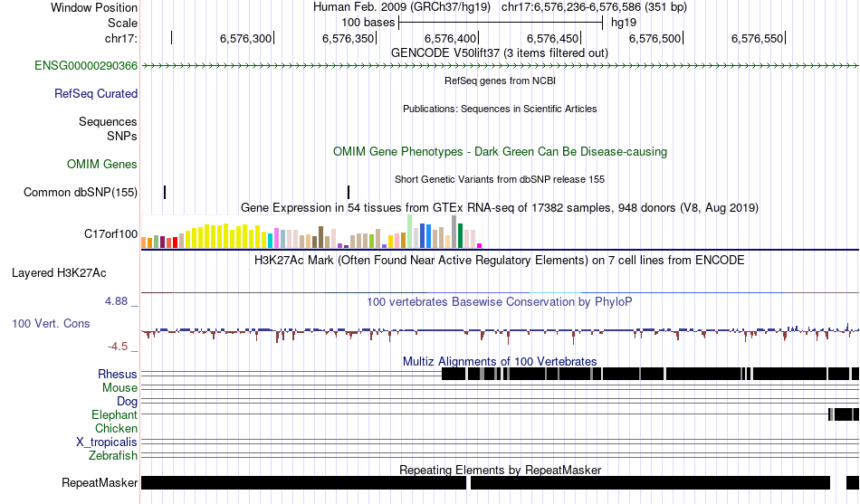Click the Window Position label
This screenshot has width=860, height=504.
(x=94, y=7)
